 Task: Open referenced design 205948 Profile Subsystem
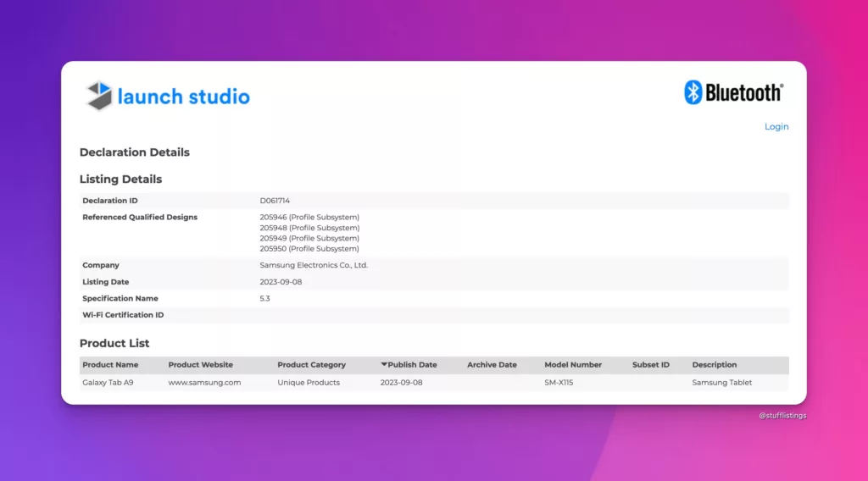[309, 228]
